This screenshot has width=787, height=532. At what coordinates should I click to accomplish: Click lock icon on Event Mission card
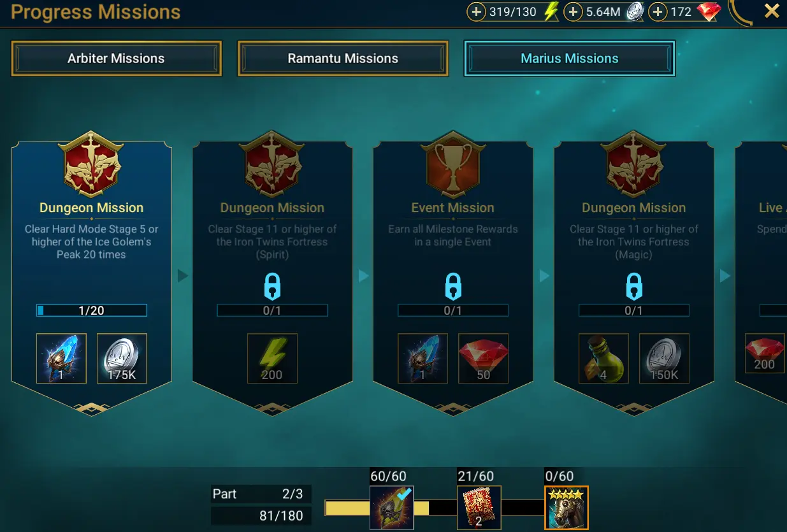(x=453, y=287)
